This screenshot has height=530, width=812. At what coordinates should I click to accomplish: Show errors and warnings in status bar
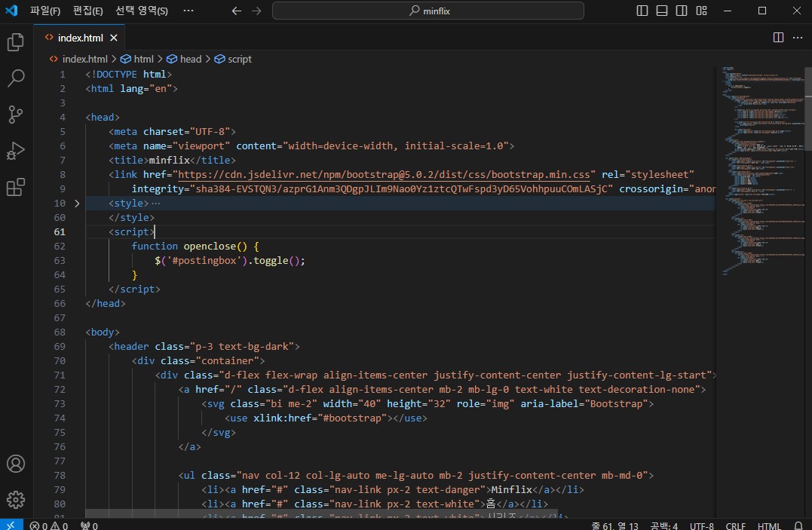[x=49, y=526]
